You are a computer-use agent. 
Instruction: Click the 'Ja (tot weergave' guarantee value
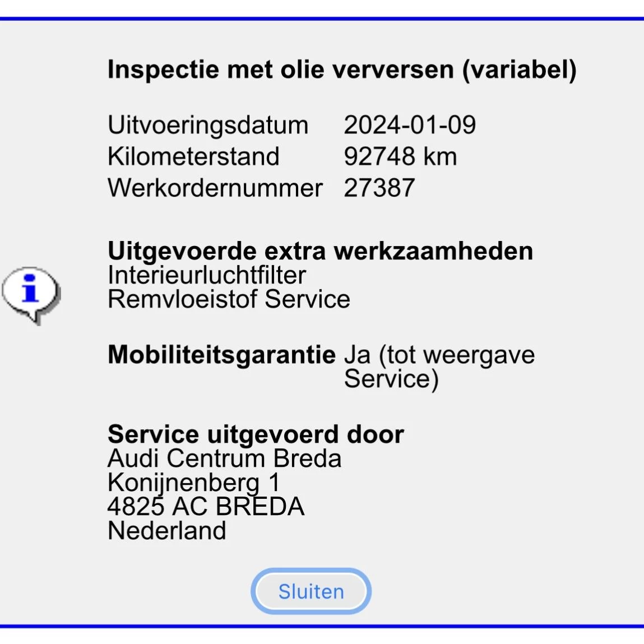pyautogui.click(x=439, y=355)
